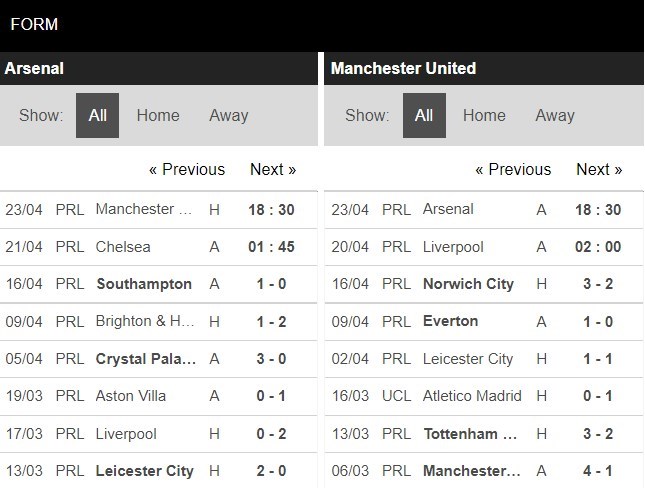Click the Aston Villa 0 - 1 score
This screenshot has width=645, height=488.
272,396
